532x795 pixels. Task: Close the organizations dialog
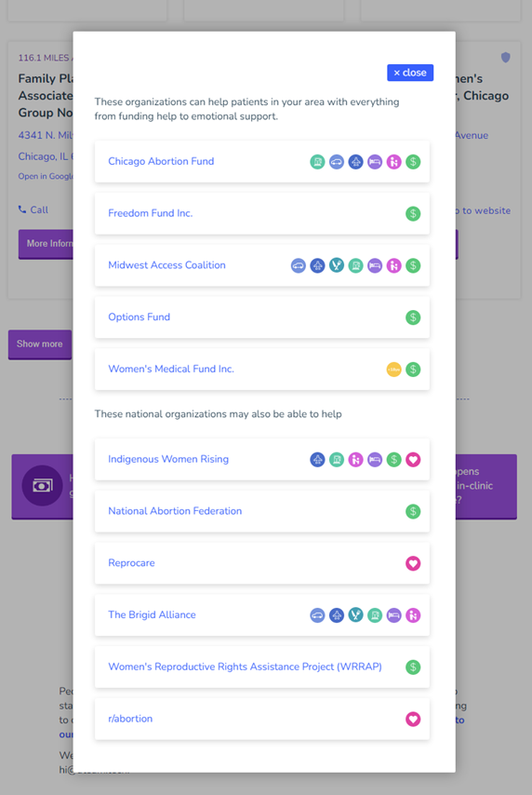coord(410,73)
